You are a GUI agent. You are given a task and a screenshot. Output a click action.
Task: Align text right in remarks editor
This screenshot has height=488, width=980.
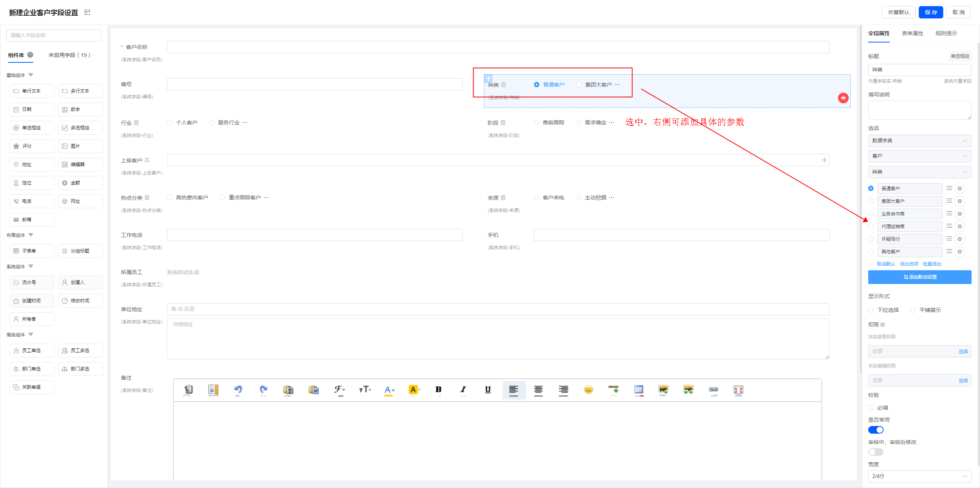(563, 390)
